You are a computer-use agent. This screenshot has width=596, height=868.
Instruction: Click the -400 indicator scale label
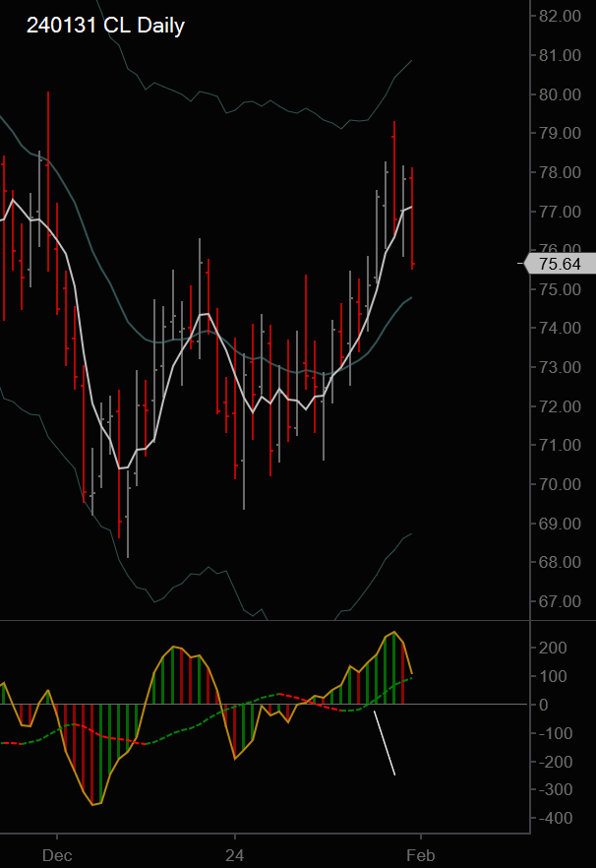[555, 819]
